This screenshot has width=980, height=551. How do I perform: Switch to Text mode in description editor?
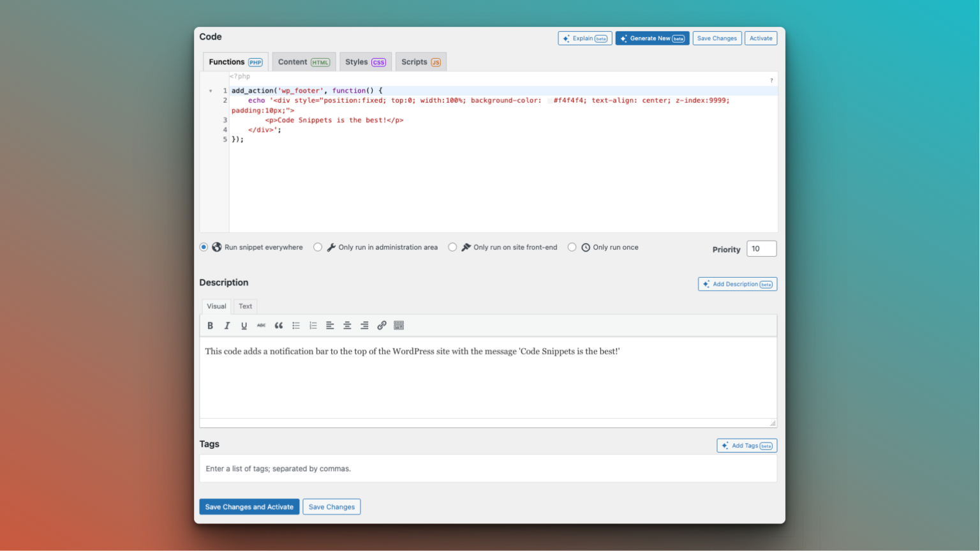click(245, 306)
